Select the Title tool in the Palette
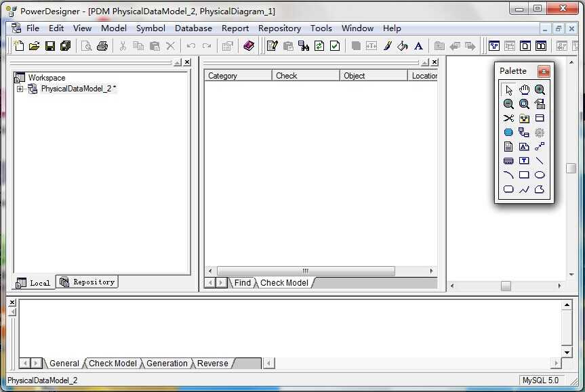The image size is (585, 392). [508, 160]
